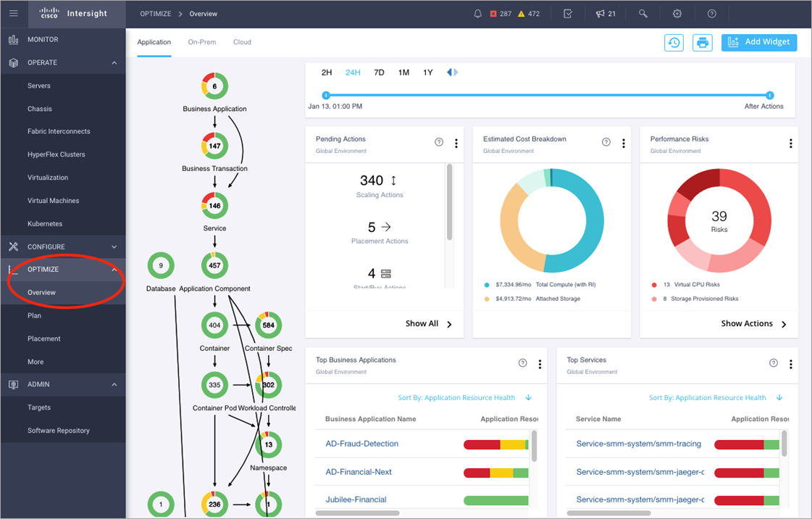Click Show Actions in Performance Risks
This screenshot has height=519, width=812.
point(753,324)
